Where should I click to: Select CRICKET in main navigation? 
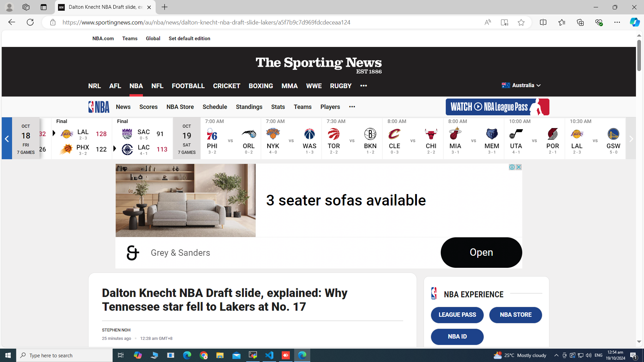click(x=226, y=86)
